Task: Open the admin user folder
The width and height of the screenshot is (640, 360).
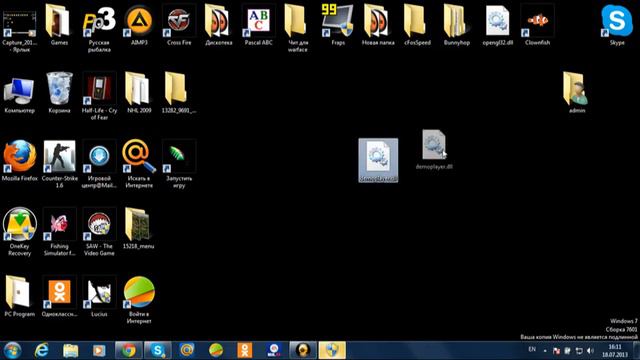Action: [576, 93]
